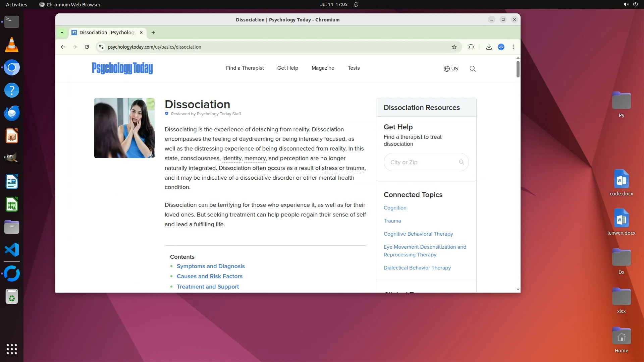
Task: Click the page vertical scrollbar thumb
Action: click(x=518, y=69)
